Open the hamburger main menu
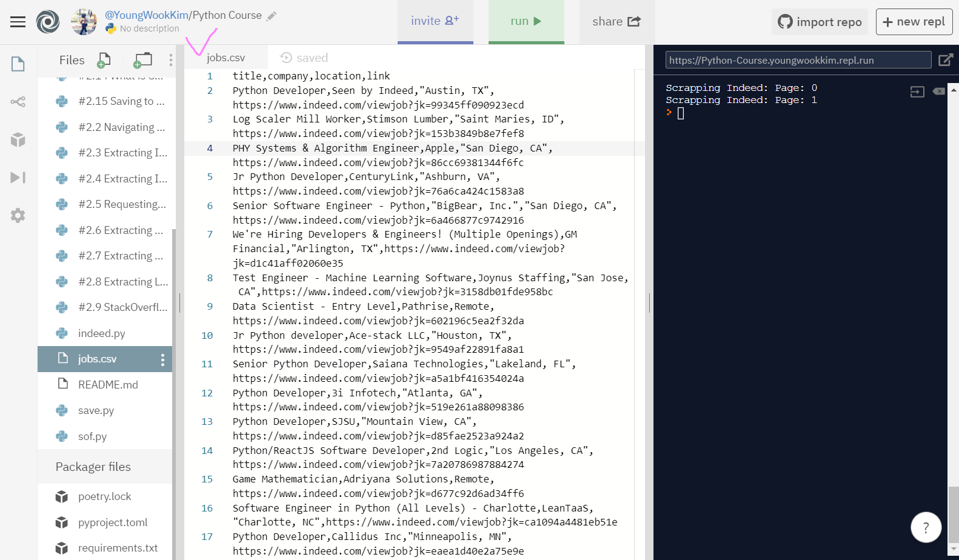 [x=18, y=22]
